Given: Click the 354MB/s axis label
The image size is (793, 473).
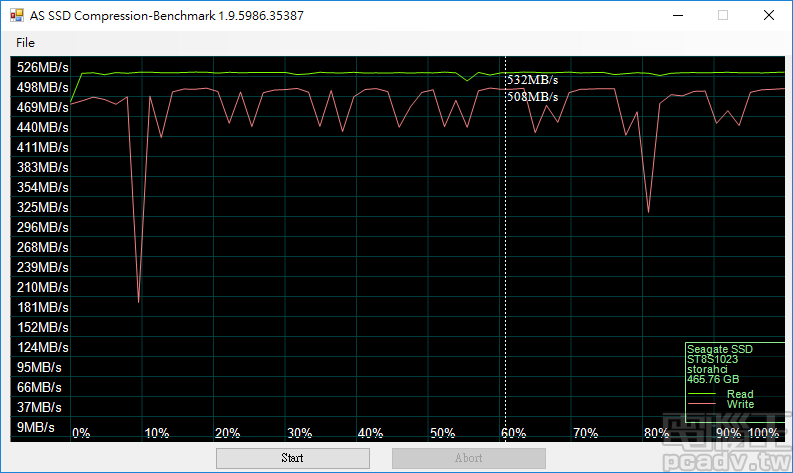Looking at the screenshot, I should 42,187.
